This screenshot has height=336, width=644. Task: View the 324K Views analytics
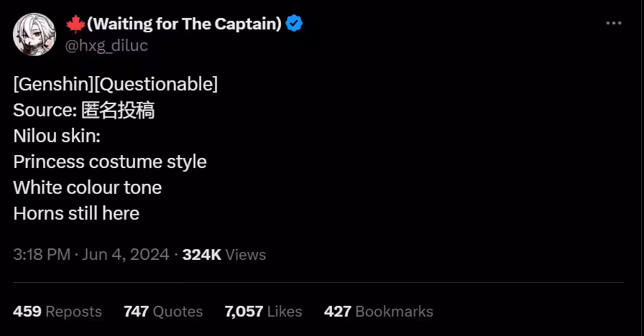coord(224,255)
